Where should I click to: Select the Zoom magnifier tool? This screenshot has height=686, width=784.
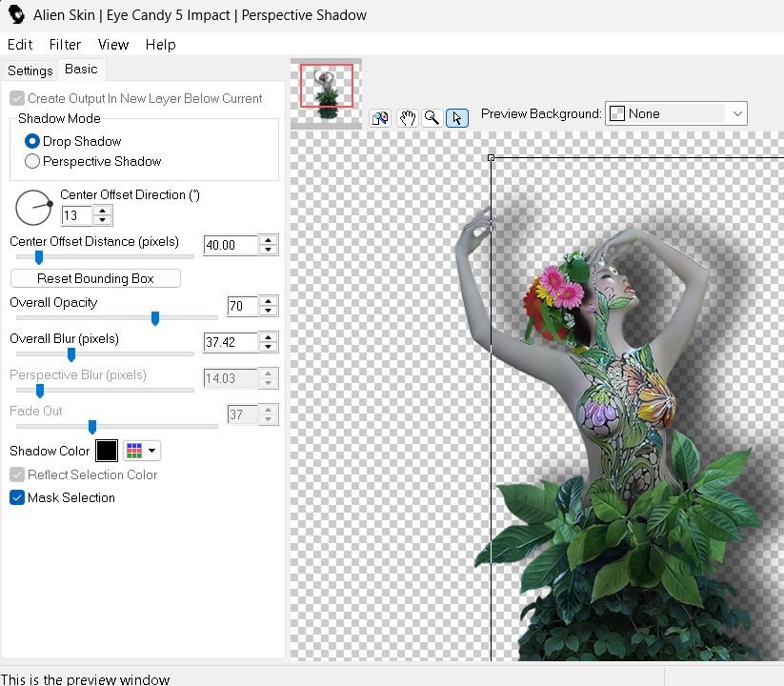432,118
